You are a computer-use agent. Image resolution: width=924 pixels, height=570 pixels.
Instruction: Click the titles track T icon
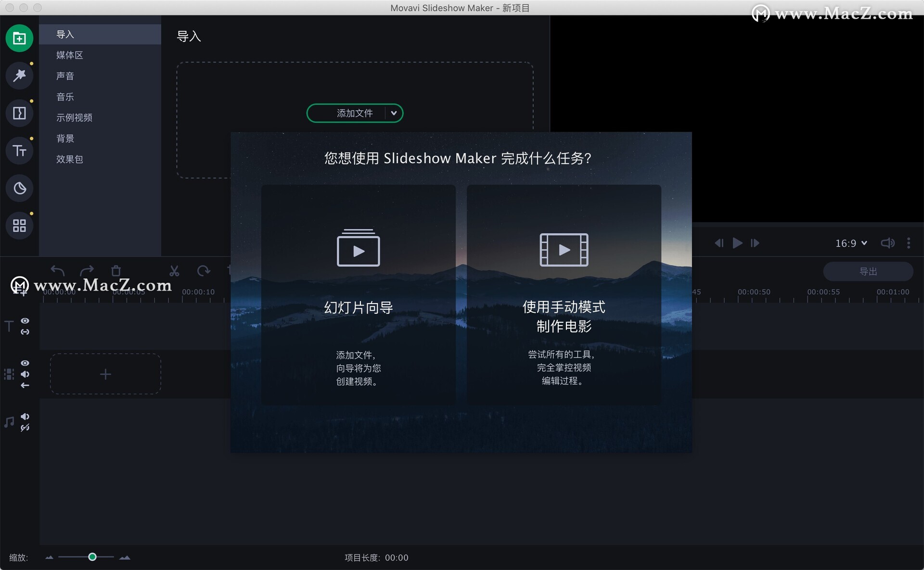[9, 327]
